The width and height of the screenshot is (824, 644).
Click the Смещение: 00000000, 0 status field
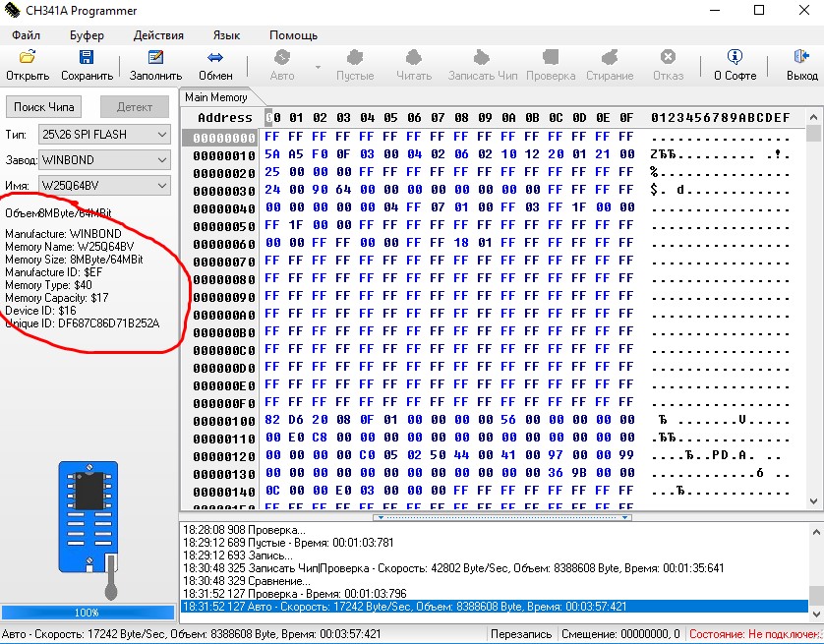click(x=620, y=634)
